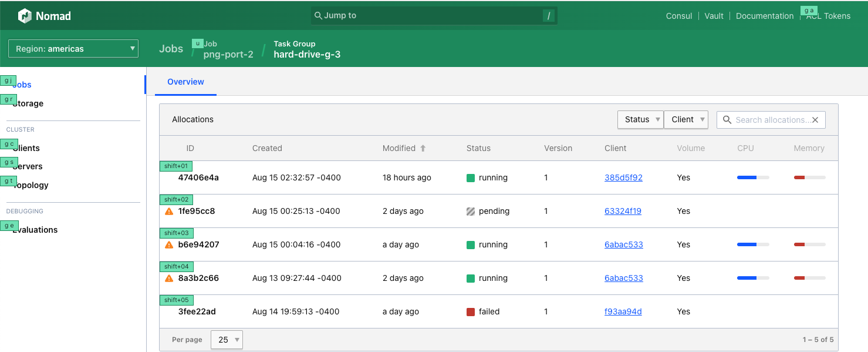This screenshot has height=352, width=868.
Task: Click the green running status square for 47406e4a
Action: point(470,177)
